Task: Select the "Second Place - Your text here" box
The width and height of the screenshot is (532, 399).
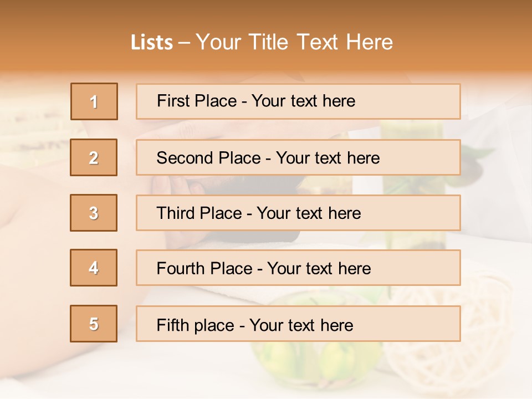Action: (x=298, y=157)
